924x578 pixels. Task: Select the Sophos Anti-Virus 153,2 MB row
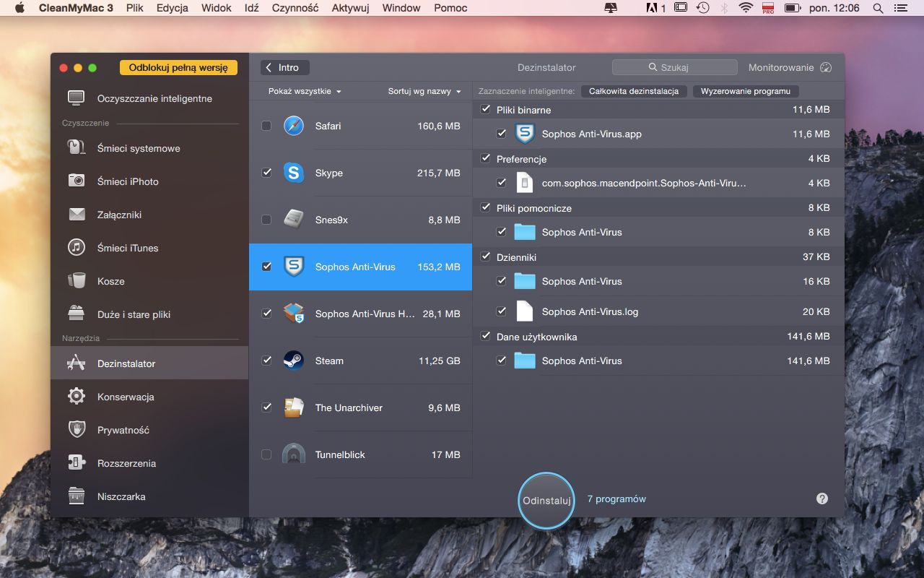361,267
